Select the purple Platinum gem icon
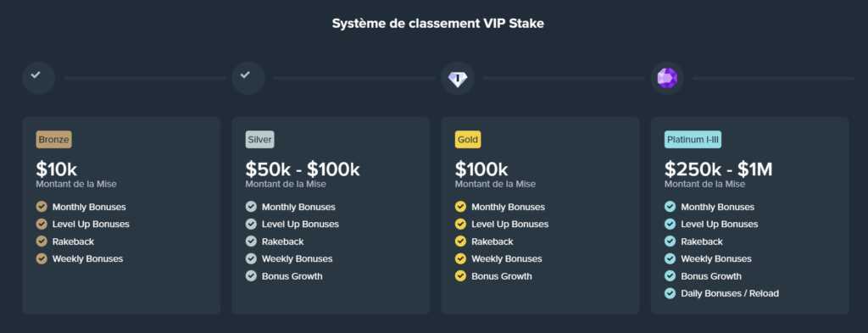 (x=667, y=78)
